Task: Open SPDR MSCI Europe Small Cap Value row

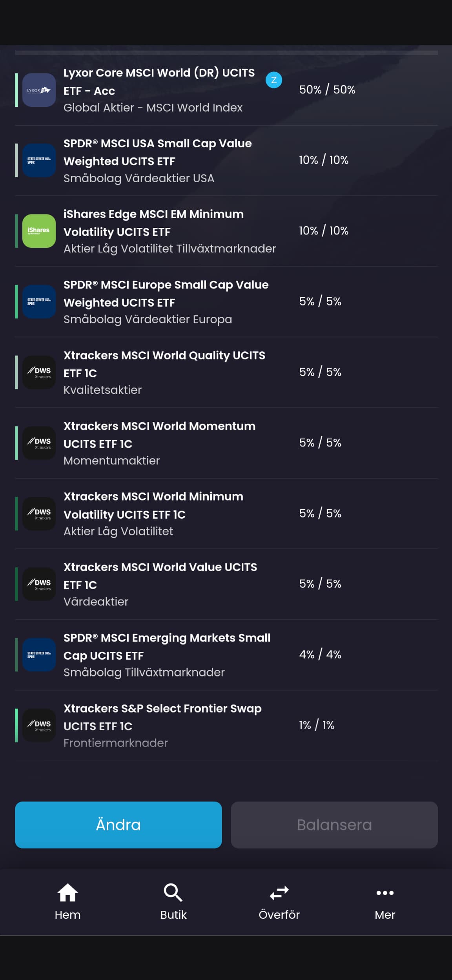Action: tap(166, 294)
